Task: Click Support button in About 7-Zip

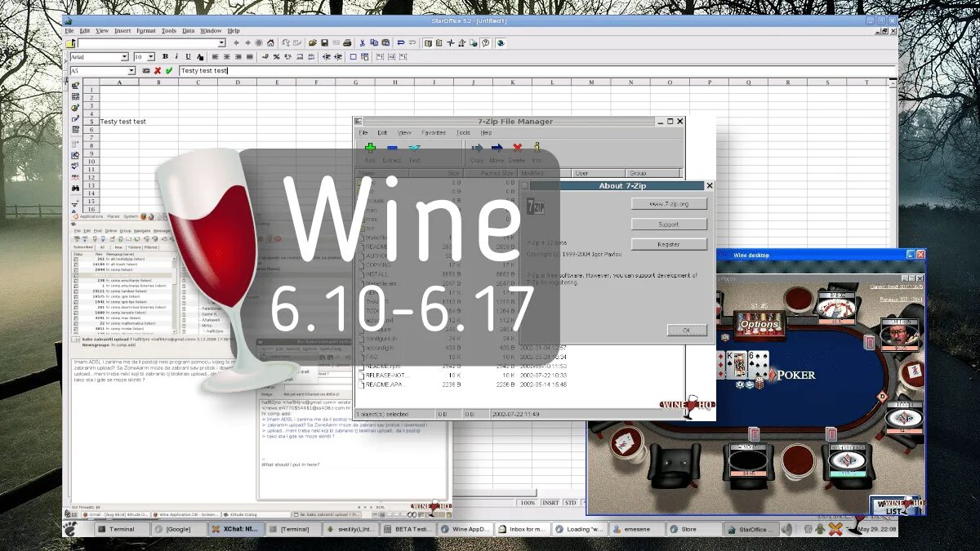Action: (x=669, y=224)
